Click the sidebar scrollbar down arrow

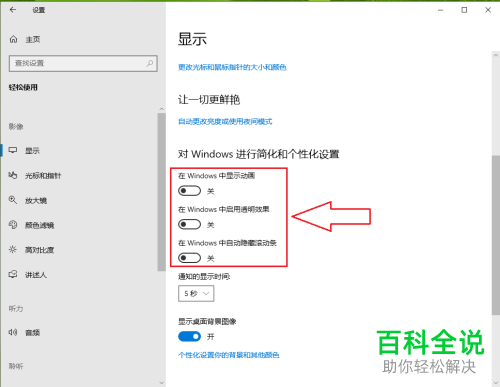[162, 383]
